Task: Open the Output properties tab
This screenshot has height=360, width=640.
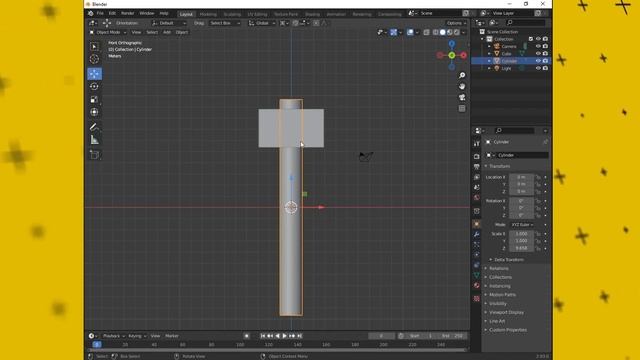Action: (476, 167)
